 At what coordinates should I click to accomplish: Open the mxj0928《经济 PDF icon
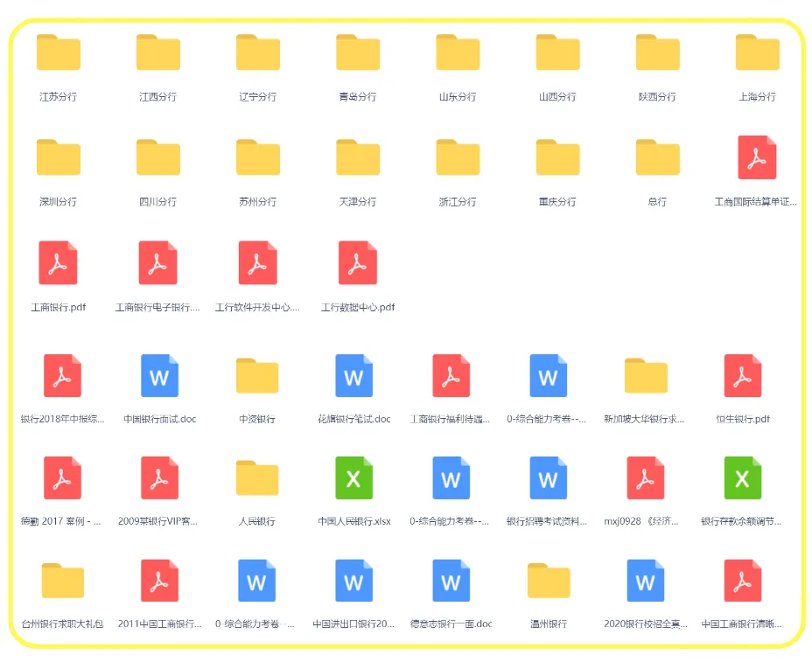click(x=646, y=477)
